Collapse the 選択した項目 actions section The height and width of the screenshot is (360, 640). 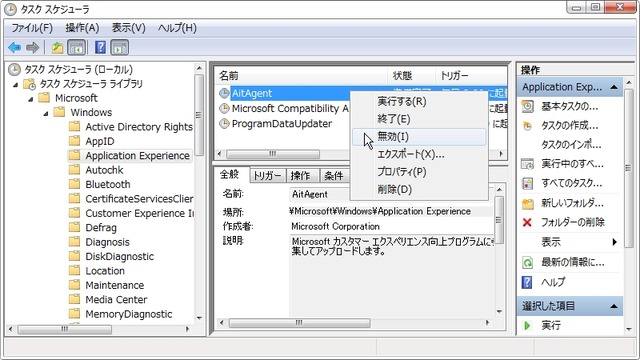614,306
